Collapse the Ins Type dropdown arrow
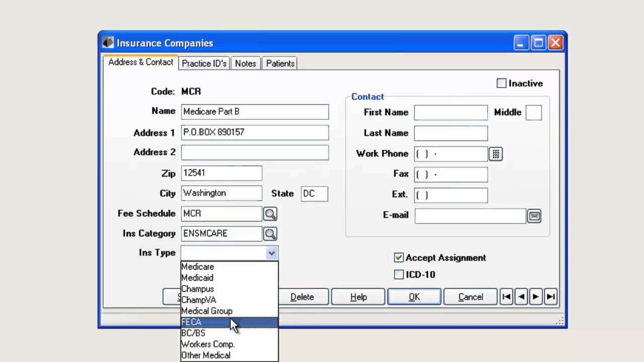This screenshot has height=362, width=644. point(272,253)
